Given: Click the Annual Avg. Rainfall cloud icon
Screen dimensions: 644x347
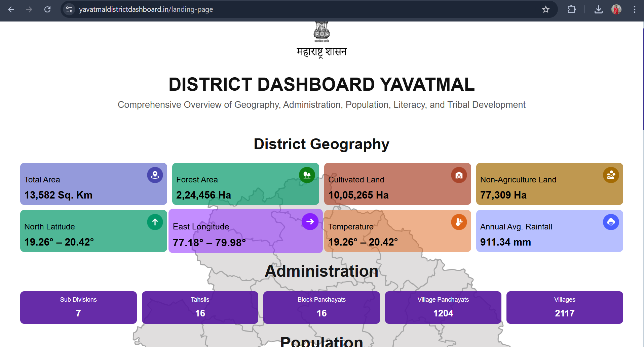Looking at the screenshot, I should point(611,222).
